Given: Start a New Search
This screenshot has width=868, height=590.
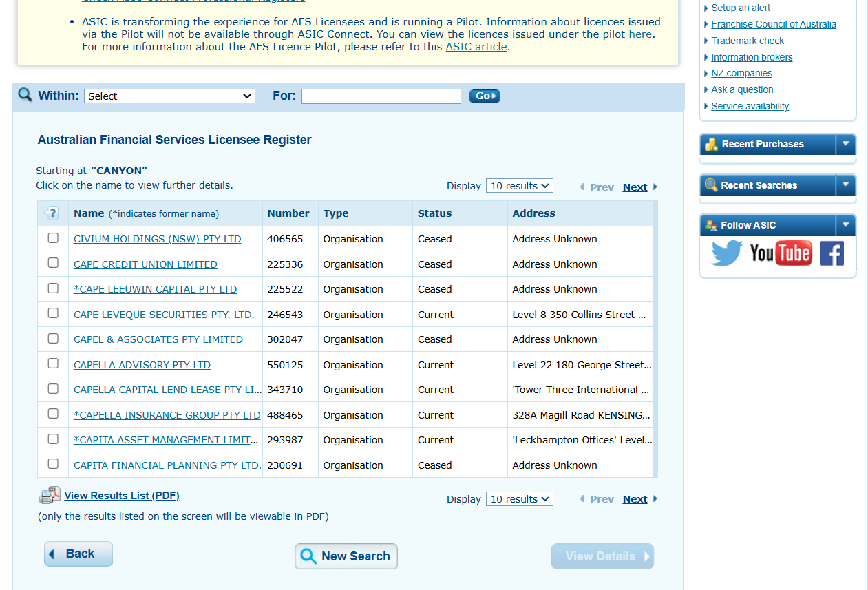Looking at the screenshot, I should point(346,556).
